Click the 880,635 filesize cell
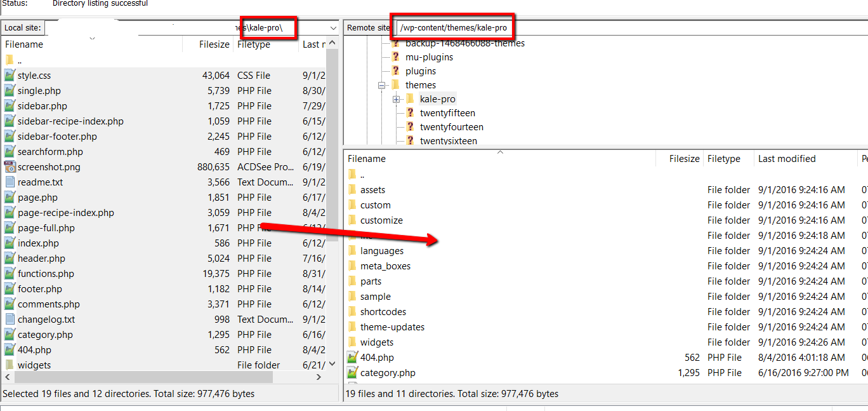This screenshot has width=868, height=411. pyautogui.click(x=213, y=167)
